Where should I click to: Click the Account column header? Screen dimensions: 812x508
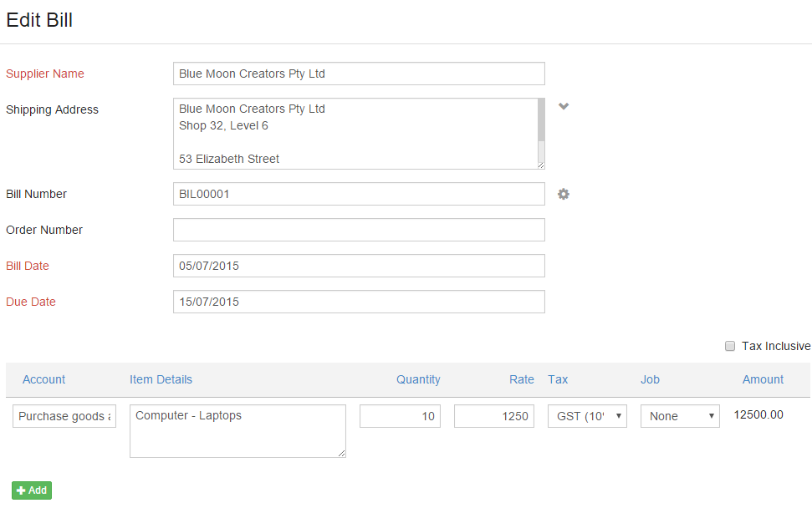(44, 379)
